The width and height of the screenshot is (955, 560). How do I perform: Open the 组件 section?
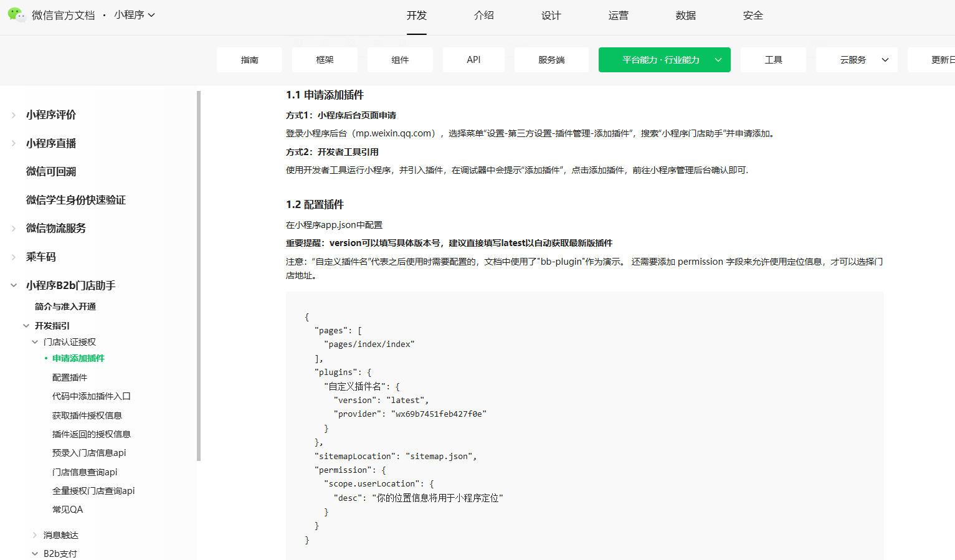point(400,60)
